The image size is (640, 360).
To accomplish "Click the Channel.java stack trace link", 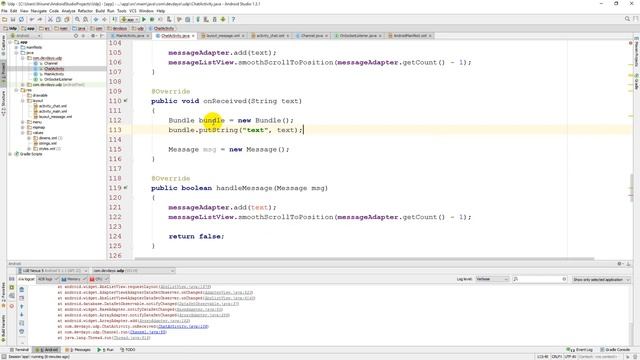I will (148, 332).
